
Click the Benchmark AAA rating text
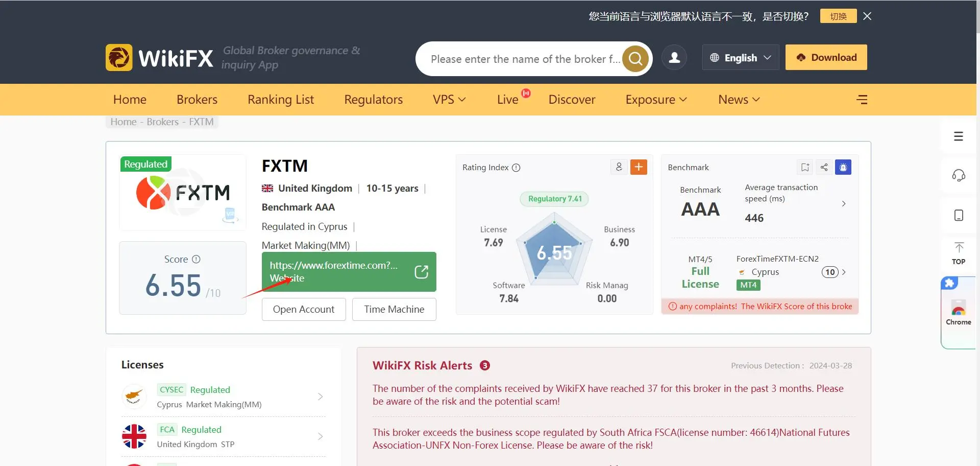[298, 207]
